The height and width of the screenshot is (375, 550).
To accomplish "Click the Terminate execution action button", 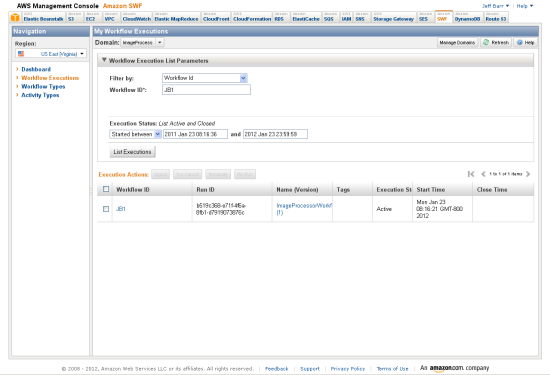I will 218,174.
